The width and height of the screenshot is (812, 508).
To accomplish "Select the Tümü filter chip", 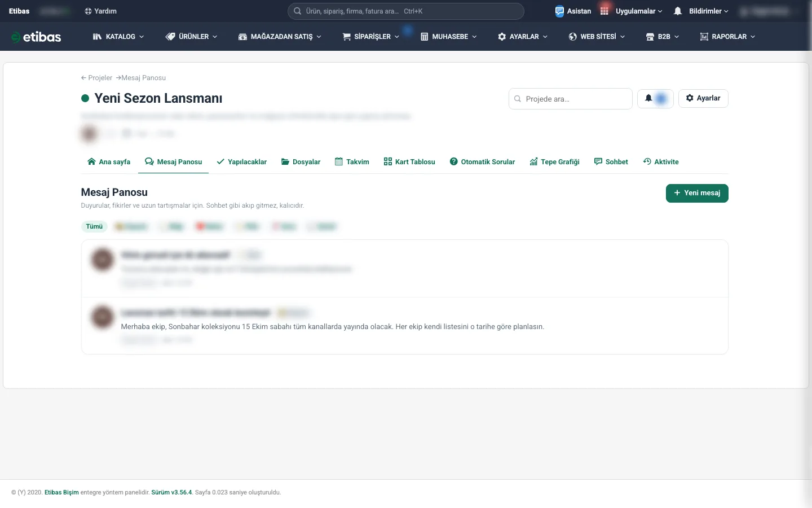I will [94, 226].
